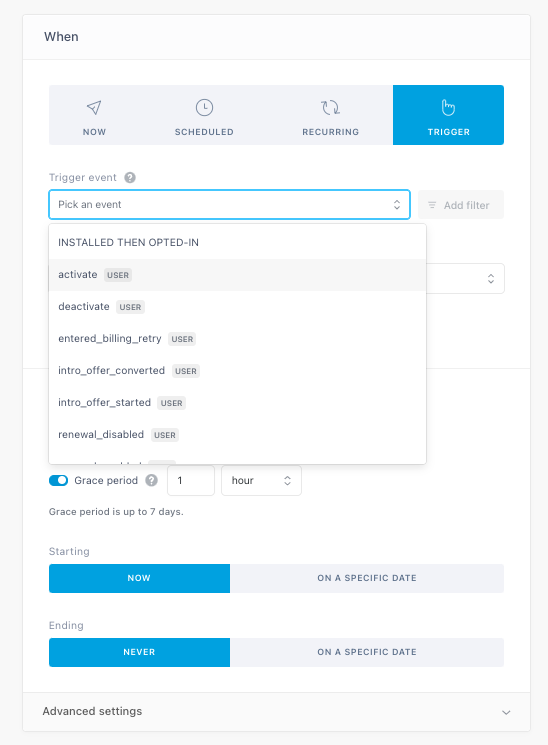Open the Pick an event dropdown
Screen dimensions: 548x745
click(230, 205)
